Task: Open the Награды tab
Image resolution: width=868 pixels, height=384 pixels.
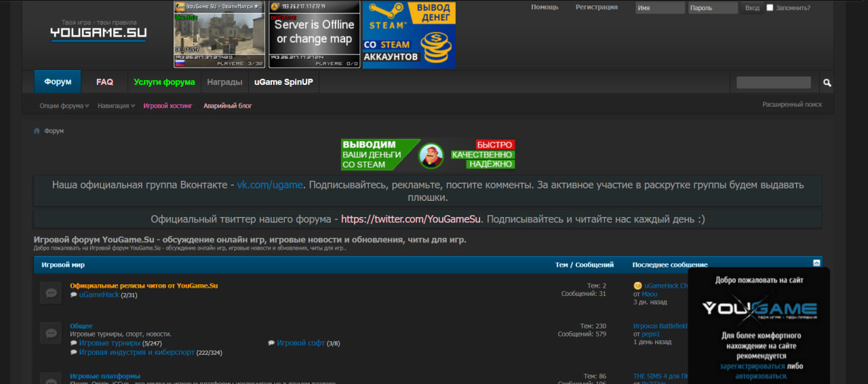Action: 224,81
